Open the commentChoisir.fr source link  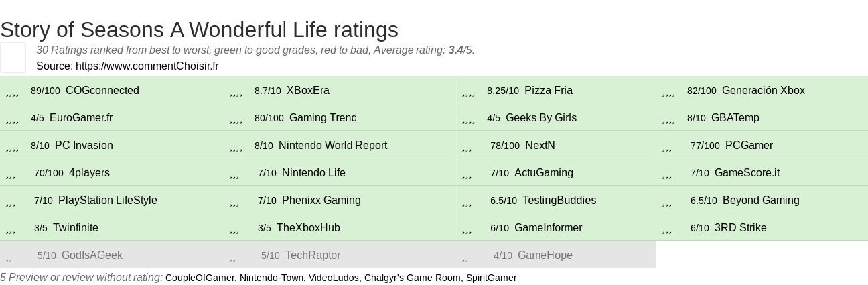tap(147, 66)
